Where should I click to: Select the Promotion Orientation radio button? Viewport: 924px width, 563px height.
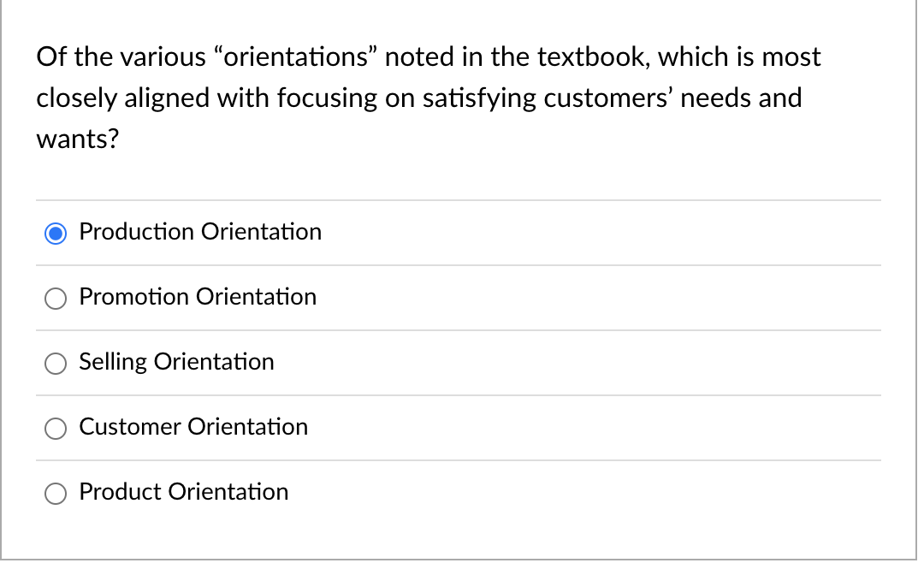(55, 298)
